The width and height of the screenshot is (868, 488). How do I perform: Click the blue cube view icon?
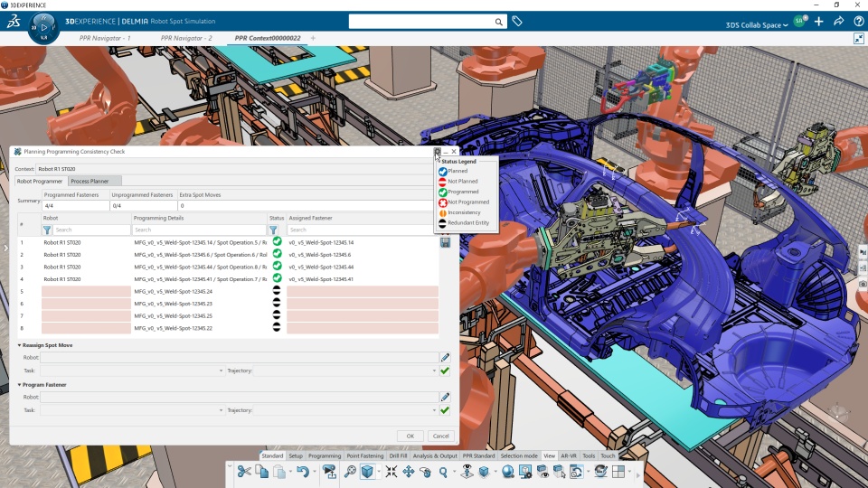click(x=367, y=472)
